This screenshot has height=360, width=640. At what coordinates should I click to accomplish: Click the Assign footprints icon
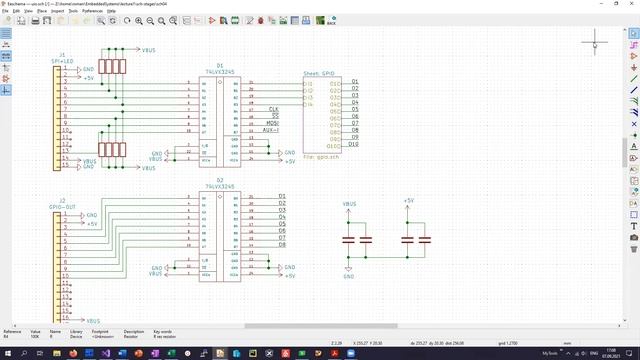click(272, 20)
